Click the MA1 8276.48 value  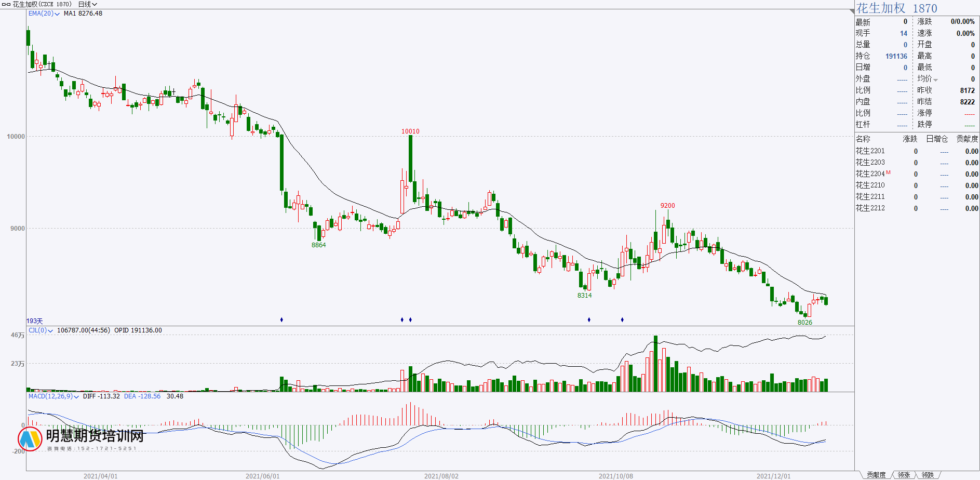coord(83,14)
